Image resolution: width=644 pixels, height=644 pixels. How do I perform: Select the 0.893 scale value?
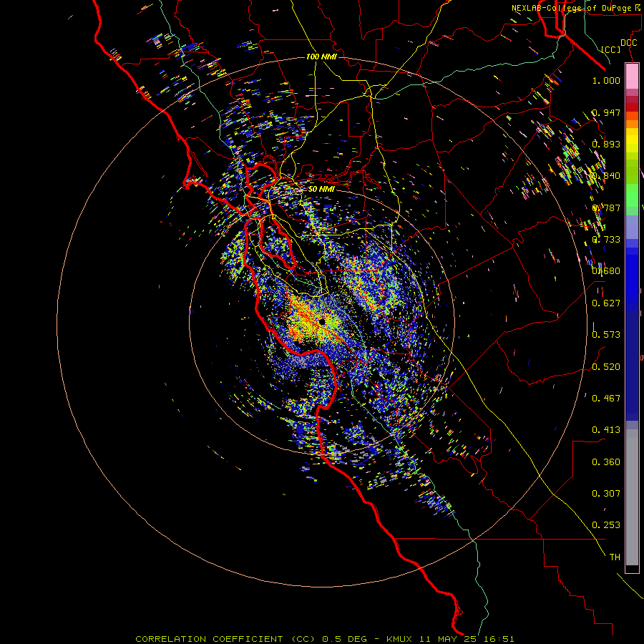coord(606,144)
